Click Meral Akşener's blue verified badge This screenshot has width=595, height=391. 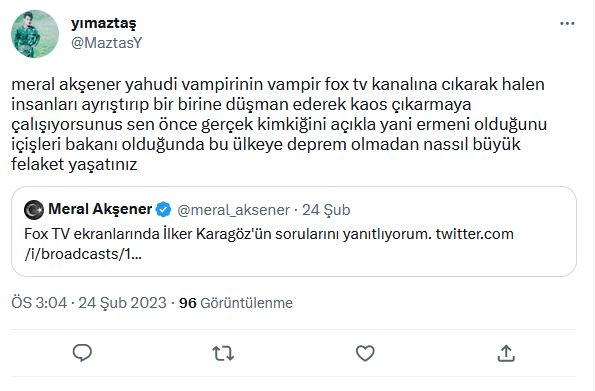pos(164,210)
